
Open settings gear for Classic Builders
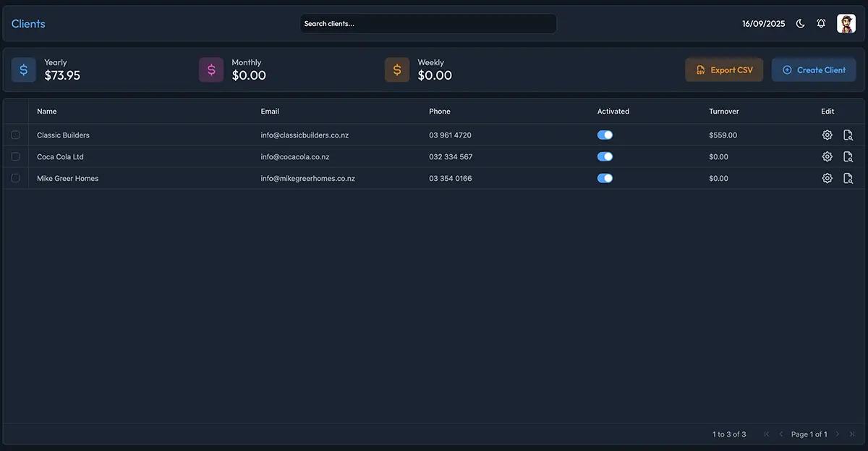(827, 135)
